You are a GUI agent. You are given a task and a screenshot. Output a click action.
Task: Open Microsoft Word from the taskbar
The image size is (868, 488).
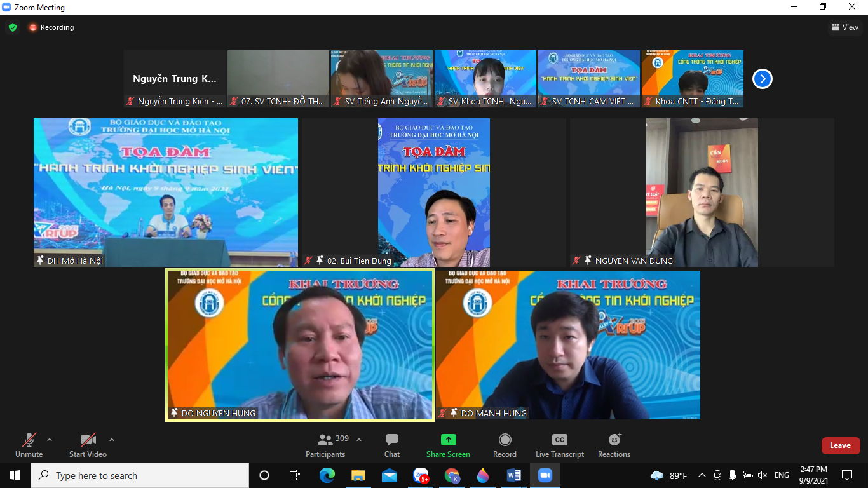pos(514,475)
